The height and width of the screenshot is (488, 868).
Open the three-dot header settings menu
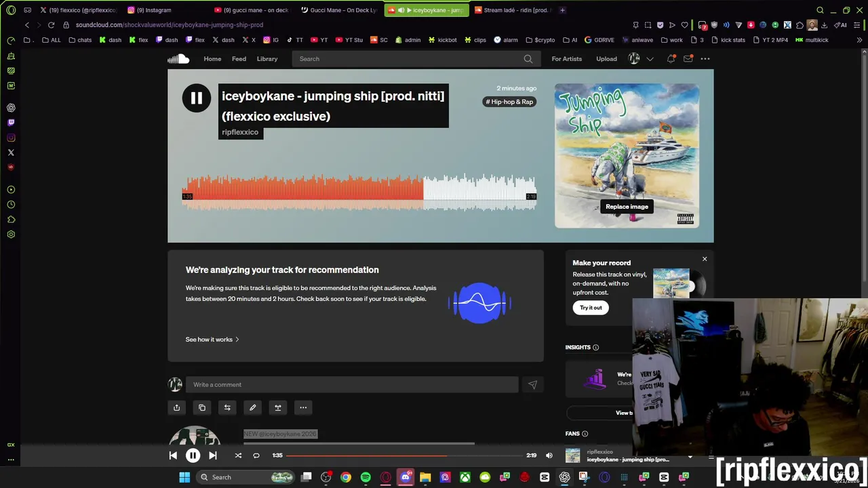tap(705, 59)
